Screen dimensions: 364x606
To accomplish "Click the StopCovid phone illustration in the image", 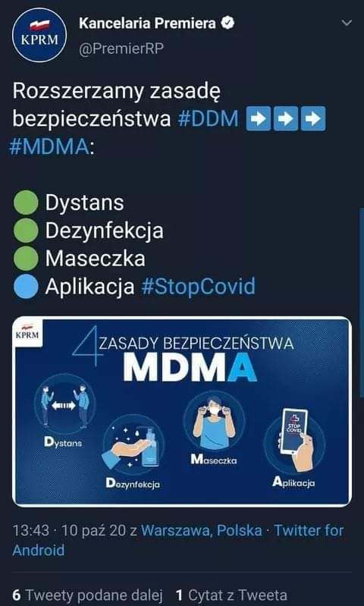I will (x=294, y=441).
